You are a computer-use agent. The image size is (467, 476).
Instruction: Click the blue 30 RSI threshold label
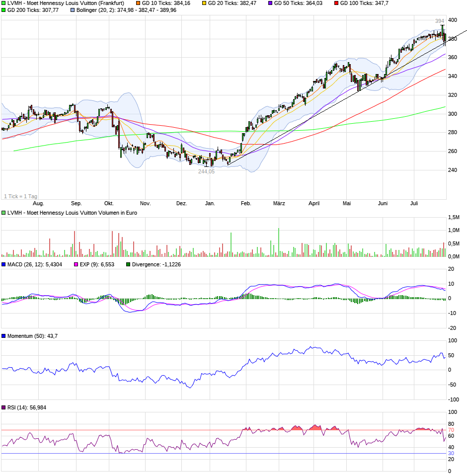click(451, 454)
